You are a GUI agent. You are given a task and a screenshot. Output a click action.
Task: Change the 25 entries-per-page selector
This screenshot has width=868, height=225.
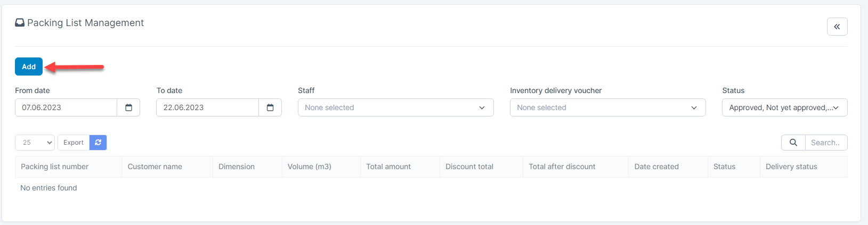(35, 143)
